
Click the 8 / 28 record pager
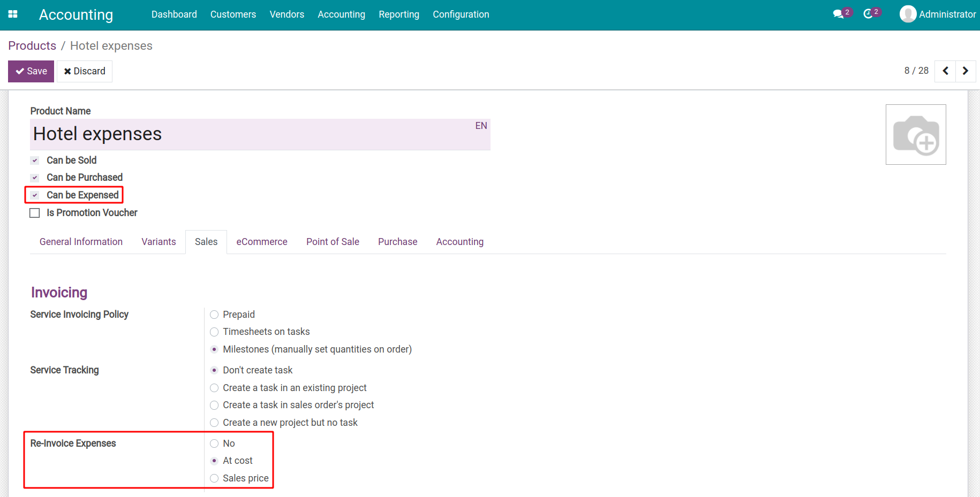(x=916, y=71)
